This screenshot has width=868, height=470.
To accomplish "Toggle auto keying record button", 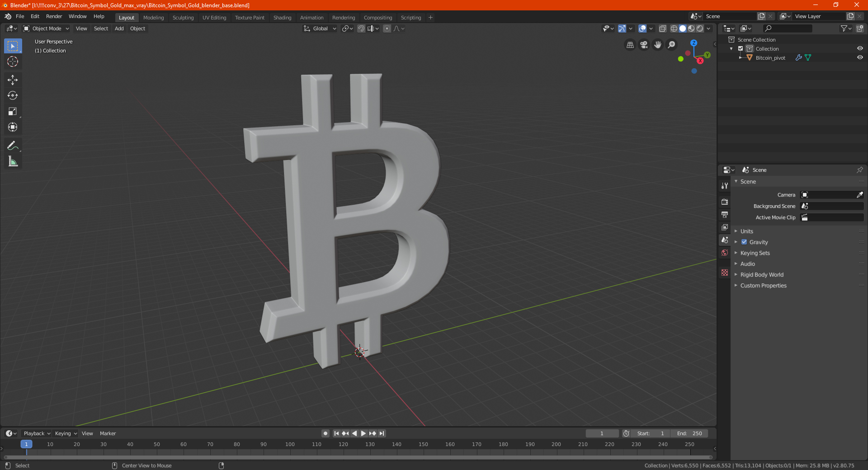I will (325, 433).
